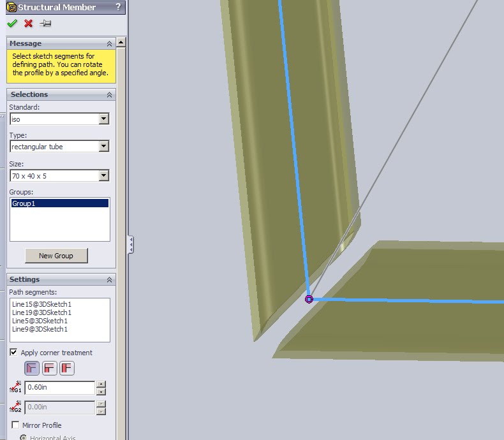
Task: Click the New Group button
Action: [56, 256]
